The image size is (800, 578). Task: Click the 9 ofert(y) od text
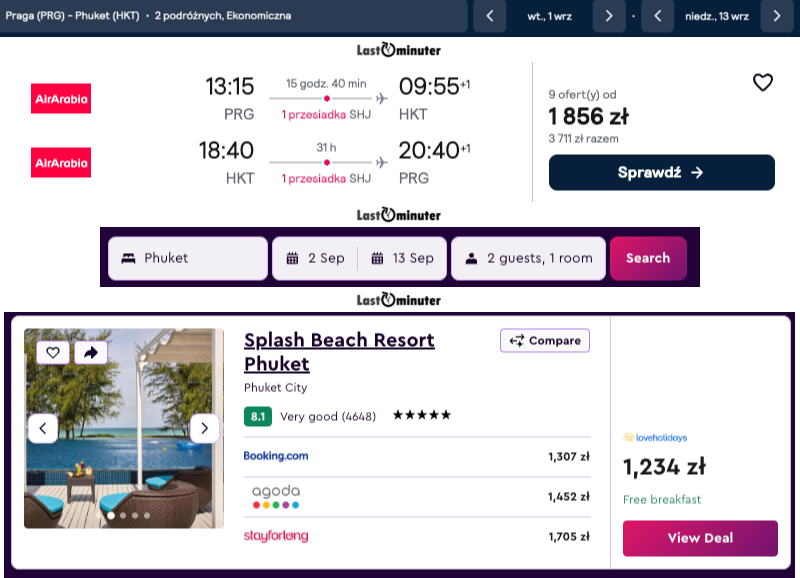tap(582, 94)
